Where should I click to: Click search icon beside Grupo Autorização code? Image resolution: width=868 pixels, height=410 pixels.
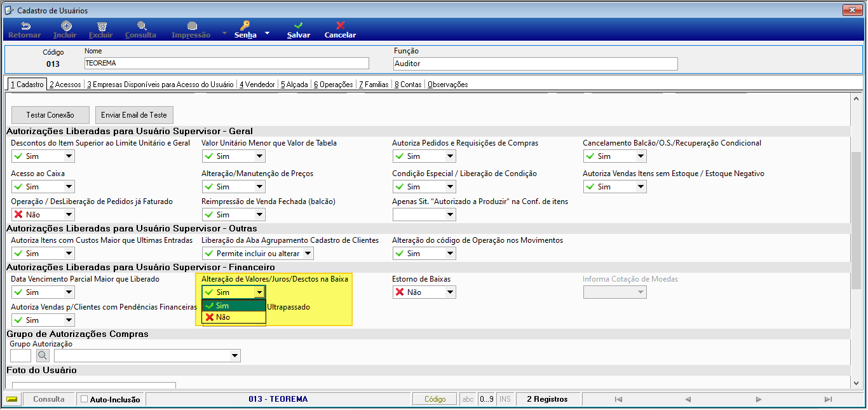(43, 356)
